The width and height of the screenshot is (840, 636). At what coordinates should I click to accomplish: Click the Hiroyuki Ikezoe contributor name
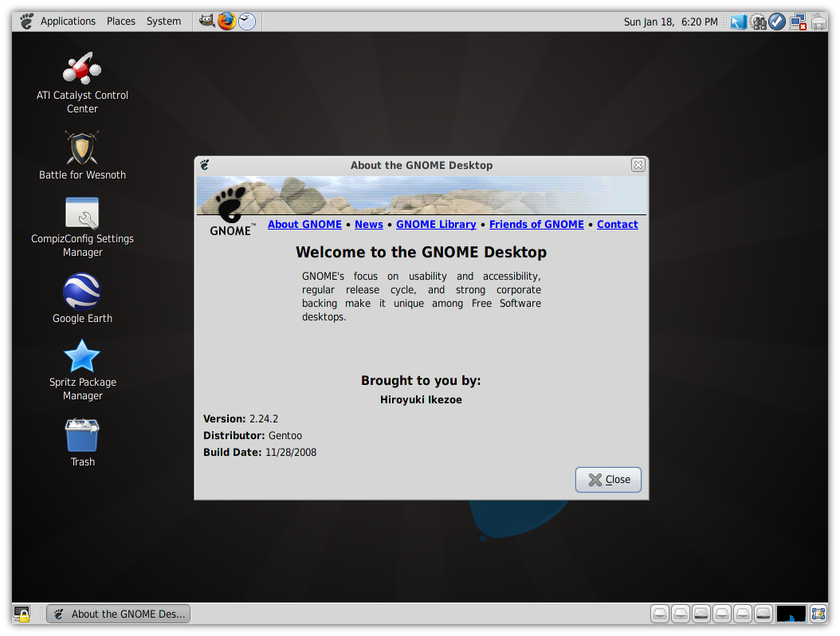coord(421,400)
